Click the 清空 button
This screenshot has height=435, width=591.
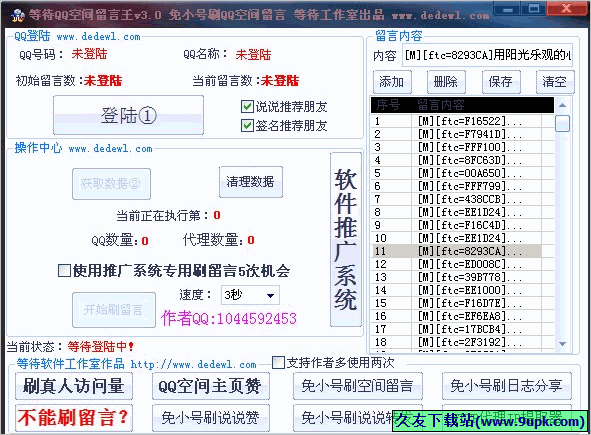point(555,82)
